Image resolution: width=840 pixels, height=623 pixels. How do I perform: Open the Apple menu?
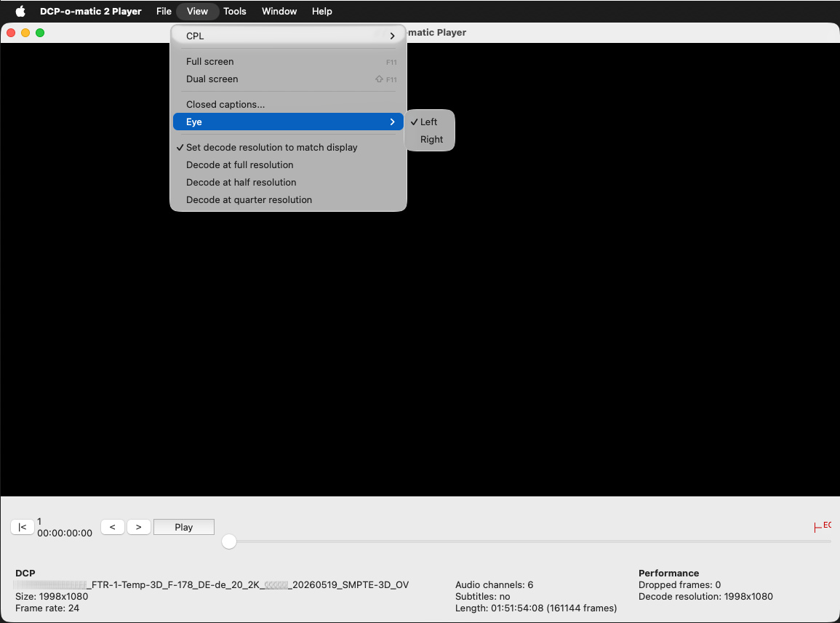20,11
